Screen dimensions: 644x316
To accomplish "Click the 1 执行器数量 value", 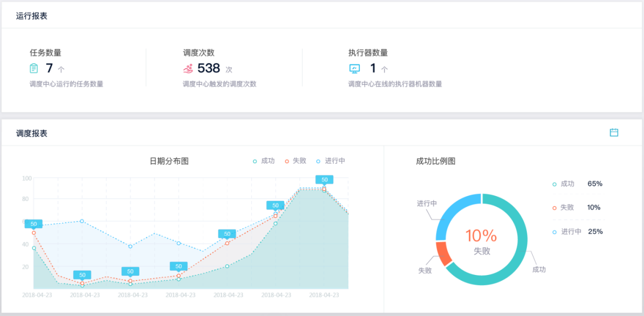I will click(x=373, y=68).
